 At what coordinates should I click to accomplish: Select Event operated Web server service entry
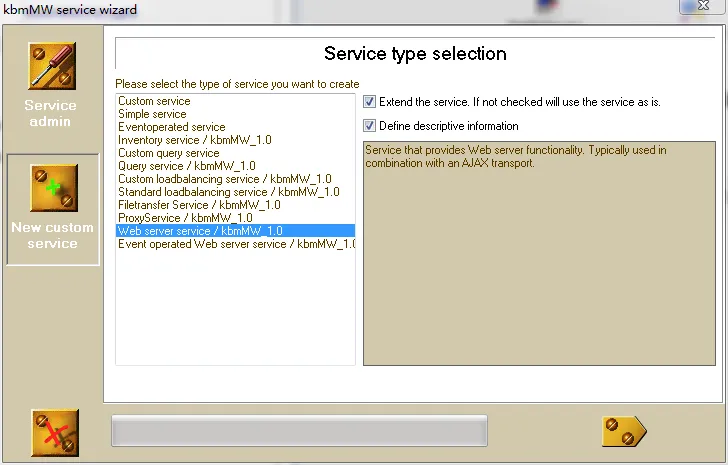pyautogui.click(x=235, y=244)
